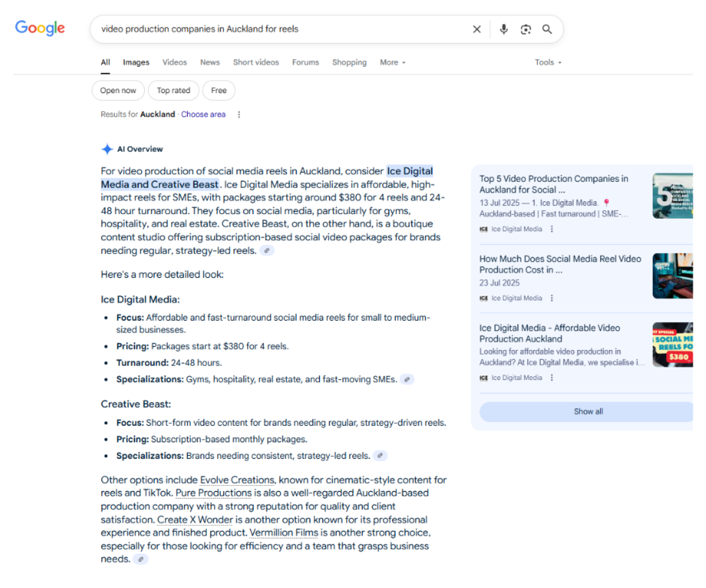Click thumbnail of Top 5 Video Production card
This screenshot has width=706, height=588.
pyautogui.click(x=673, y=196)
